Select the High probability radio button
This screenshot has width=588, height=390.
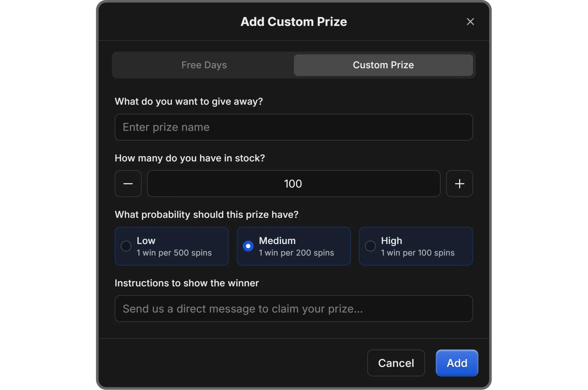point(370,246)
